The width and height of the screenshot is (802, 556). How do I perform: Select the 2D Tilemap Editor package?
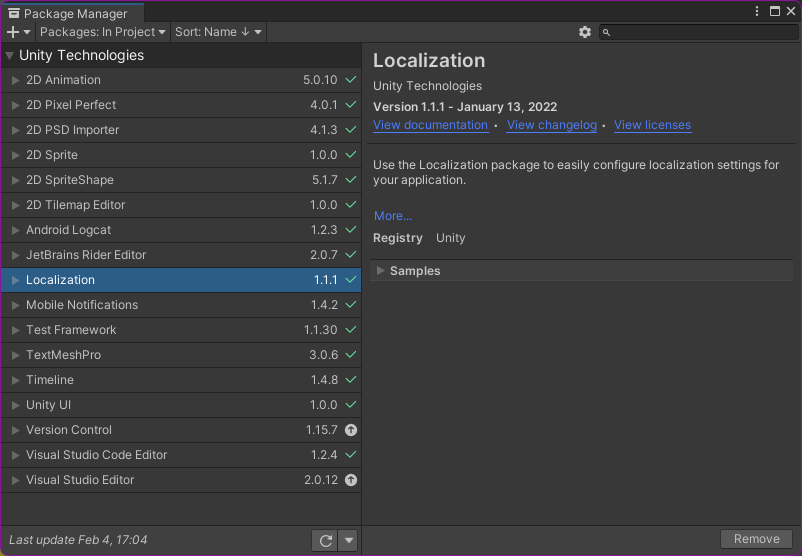click(181, 205)
